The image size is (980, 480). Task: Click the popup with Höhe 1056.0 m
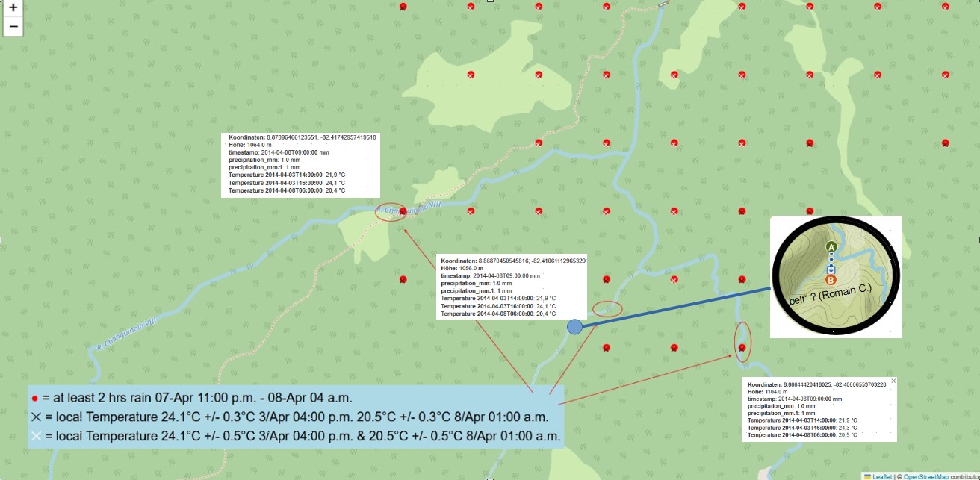512,287
